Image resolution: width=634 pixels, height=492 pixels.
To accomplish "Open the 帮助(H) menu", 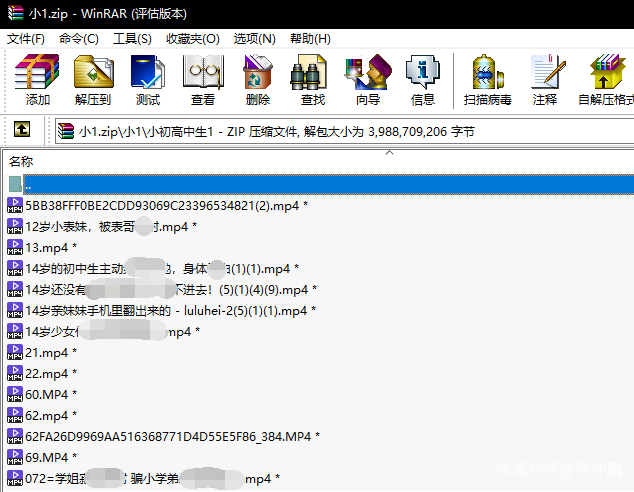I will pos(310,39).
